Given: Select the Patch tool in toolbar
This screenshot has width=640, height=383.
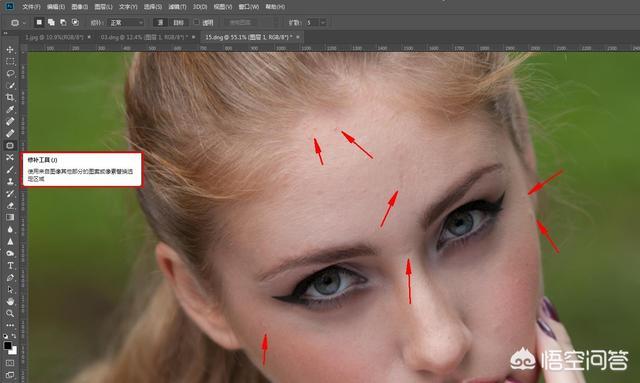Looking at the screenshot, I should tap(10, 145).
